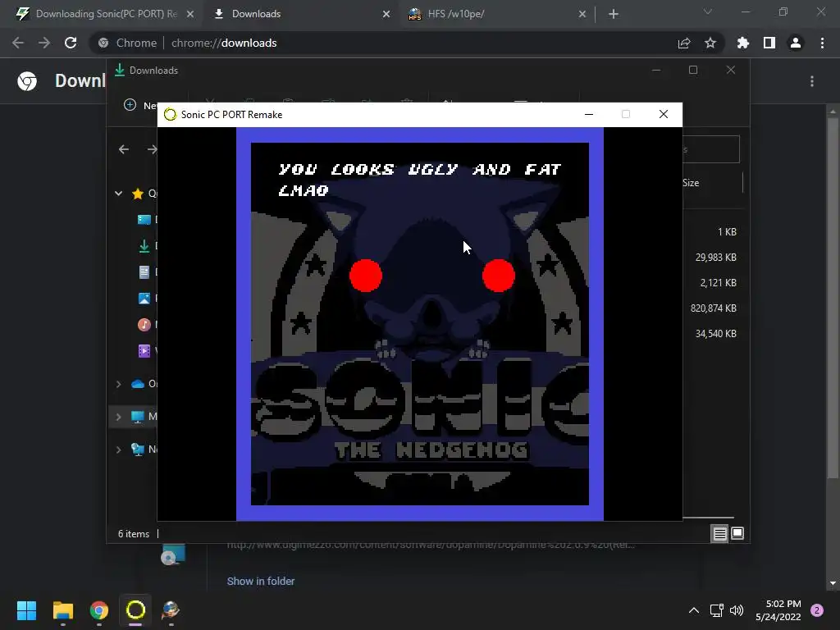This screenshot has height=630, width=840.
Task: Select Videos in Quick access
Action: point(144,351)
